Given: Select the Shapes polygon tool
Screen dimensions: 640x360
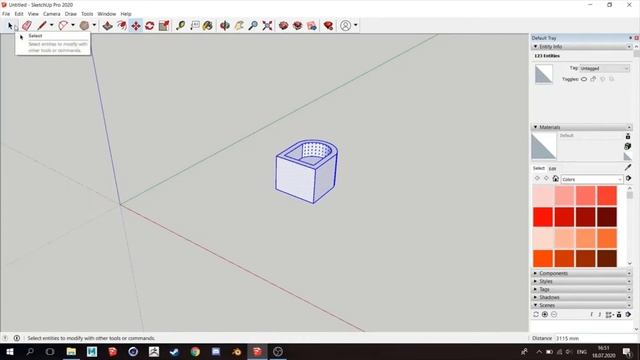Looking at the screenshot, I should 84,26.
